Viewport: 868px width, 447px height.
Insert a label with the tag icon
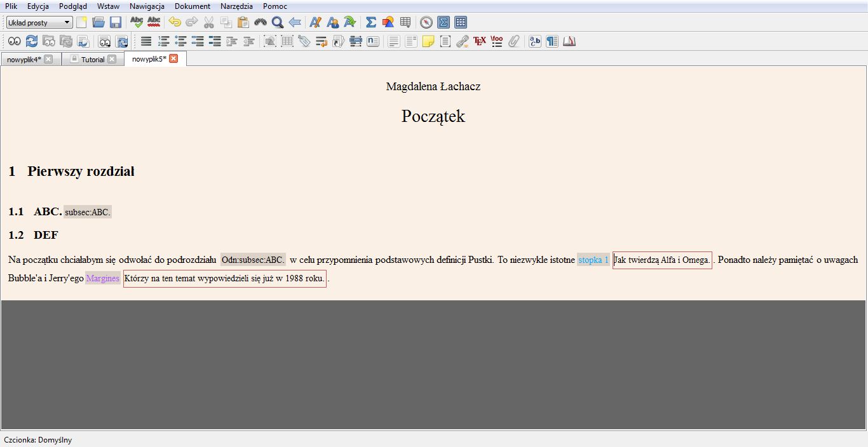point(304,41)
